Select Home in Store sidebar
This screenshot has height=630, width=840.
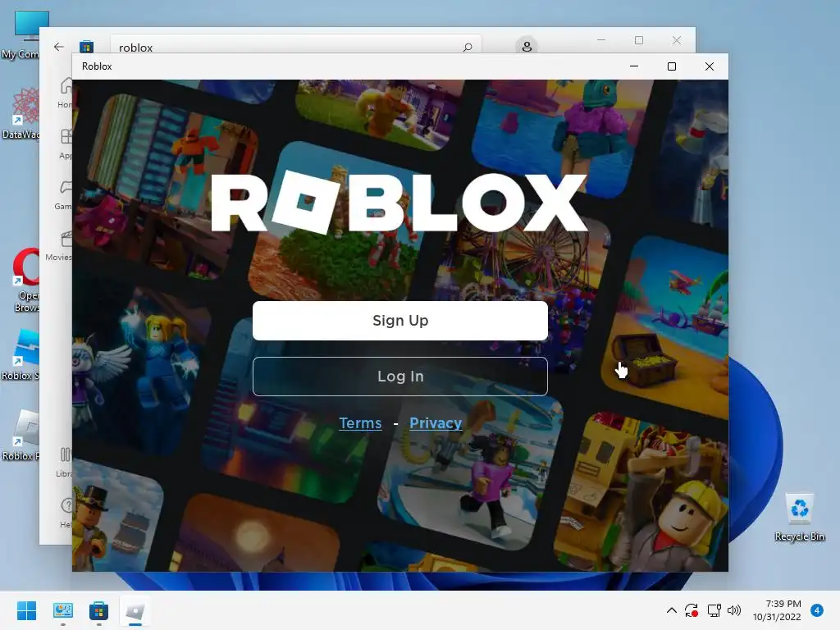pyautogui.click(x=64, y=92)
